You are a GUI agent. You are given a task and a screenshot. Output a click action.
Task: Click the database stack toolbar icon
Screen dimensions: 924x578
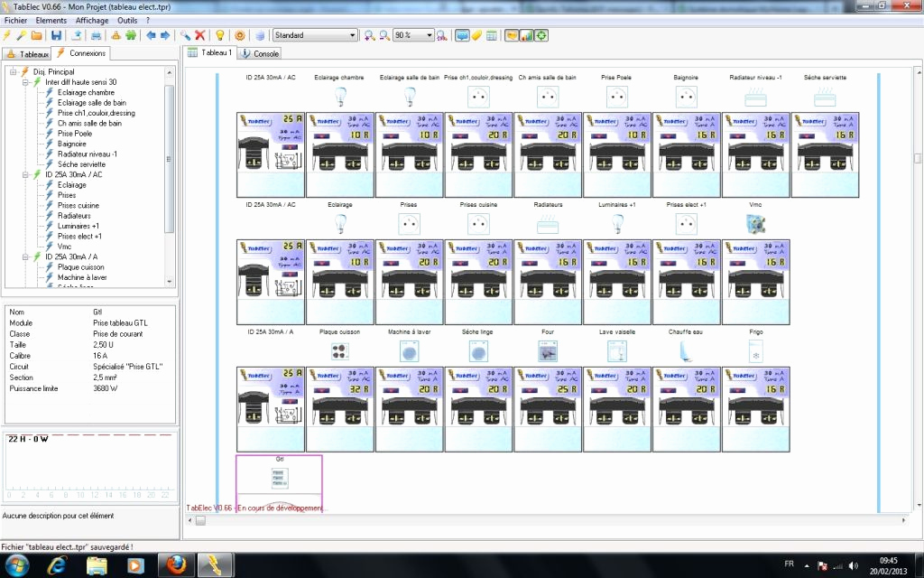point(260,35)
